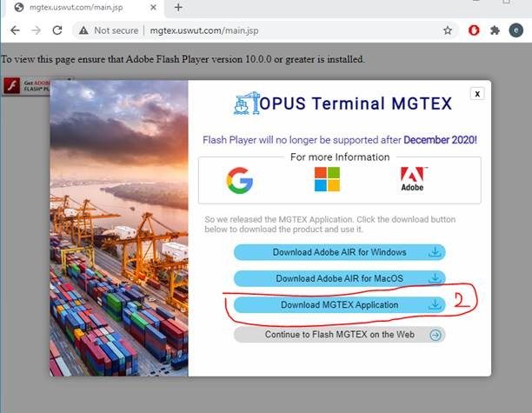The width and height of the screenshot is (532, 413).
Task: Click the 'December 2020!' text
Action: 440,140
